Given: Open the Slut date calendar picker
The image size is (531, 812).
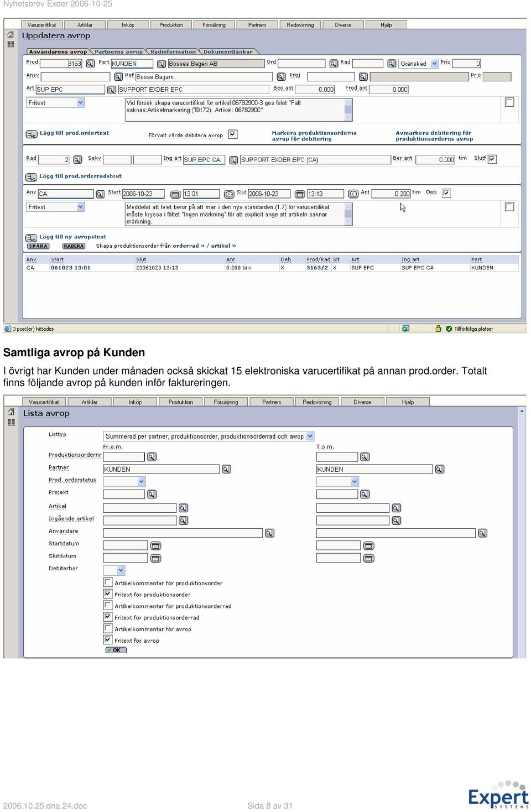Looking at the screenshot, I should point(300,194).
